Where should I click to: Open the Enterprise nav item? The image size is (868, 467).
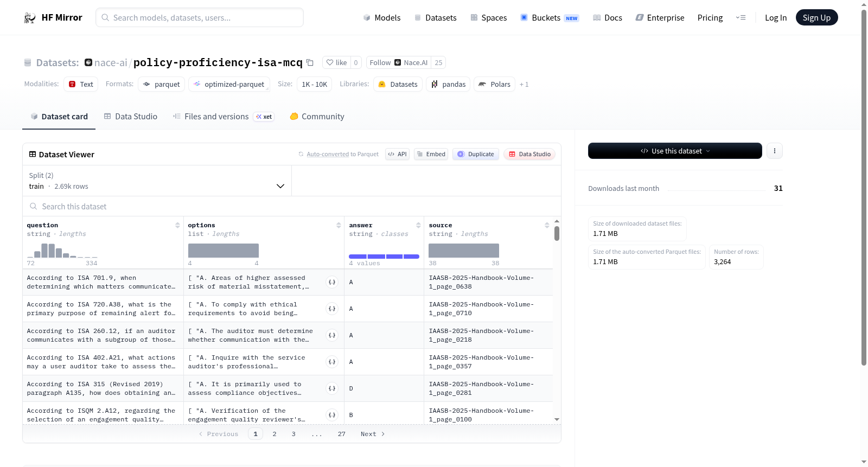click(660, 18)
